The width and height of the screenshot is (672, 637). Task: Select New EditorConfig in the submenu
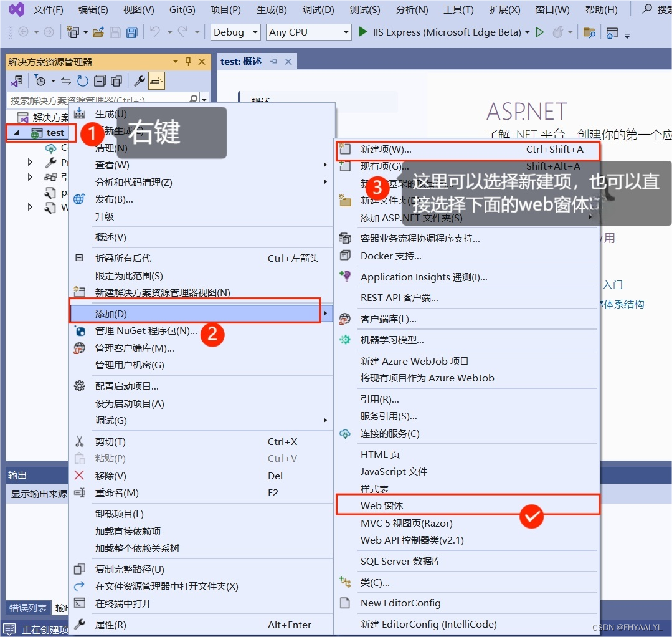click(x=467, y=603)
